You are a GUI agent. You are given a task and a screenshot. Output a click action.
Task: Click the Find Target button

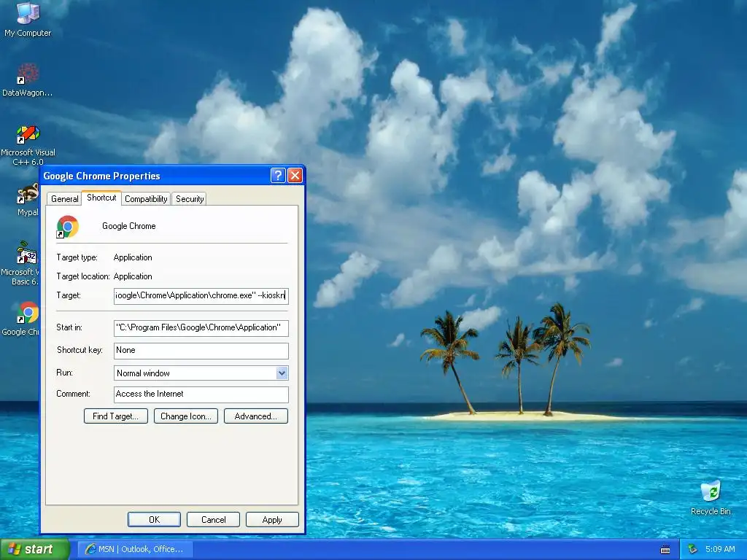[116, 416]
